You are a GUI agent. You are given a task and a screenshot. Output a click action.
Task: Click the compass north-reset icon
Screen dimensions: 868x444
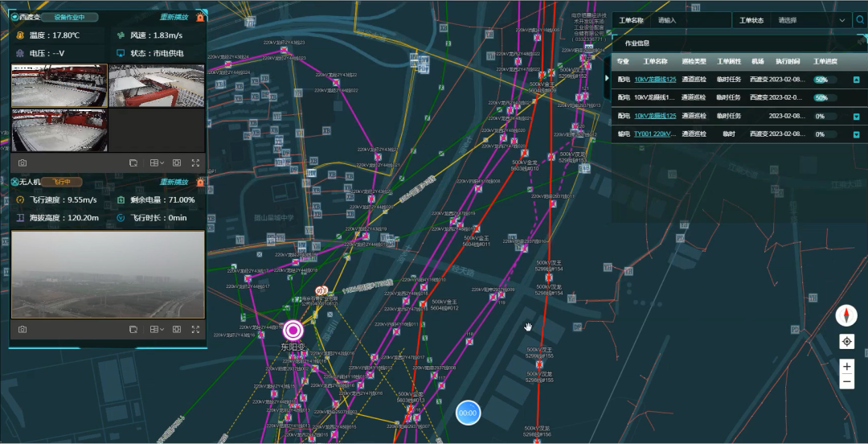[846, 315]
